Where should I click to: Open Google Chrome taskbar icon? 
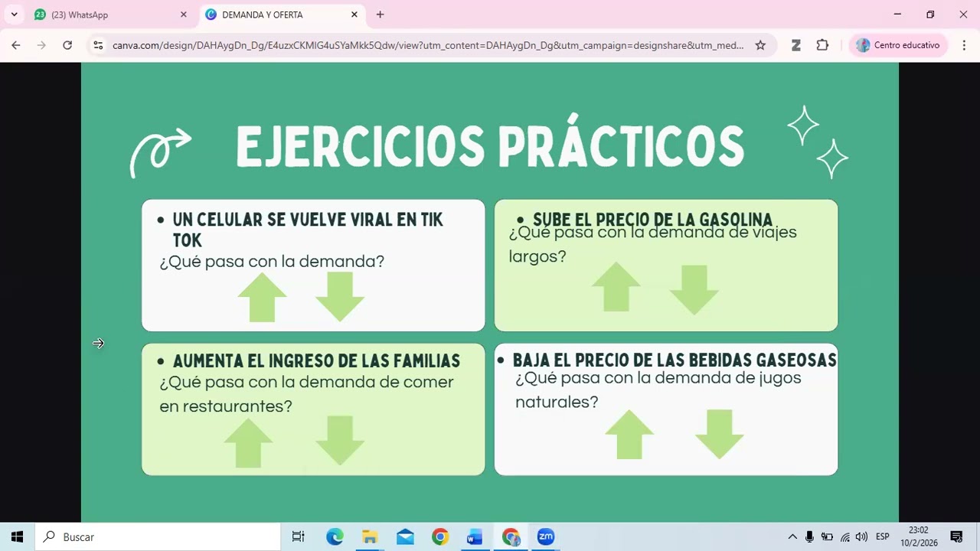(439, 536)
